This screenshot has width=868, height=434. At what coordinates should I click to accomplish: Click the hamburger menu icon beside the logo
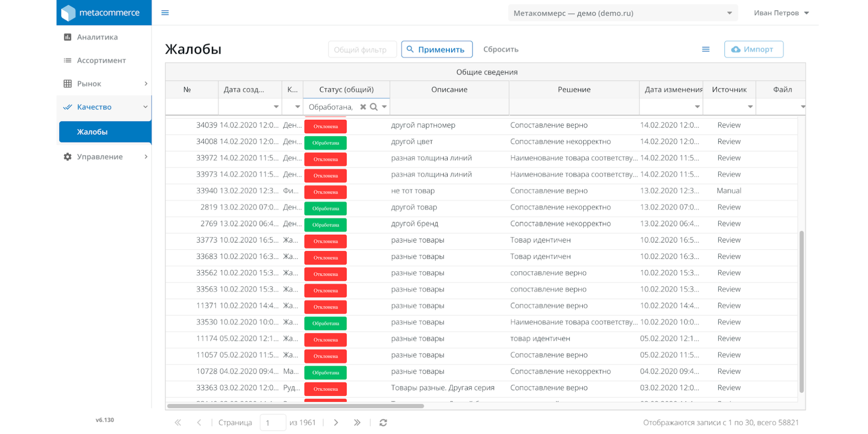point(165,13)
